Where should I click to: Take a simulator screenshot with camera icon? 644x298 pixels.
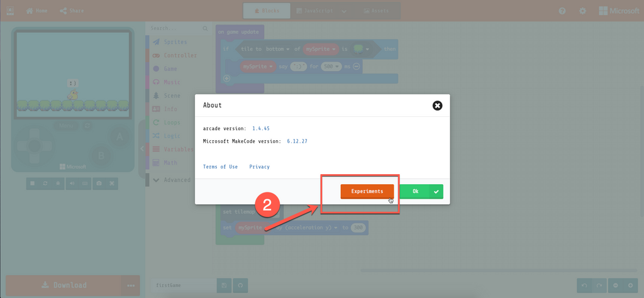99,183
